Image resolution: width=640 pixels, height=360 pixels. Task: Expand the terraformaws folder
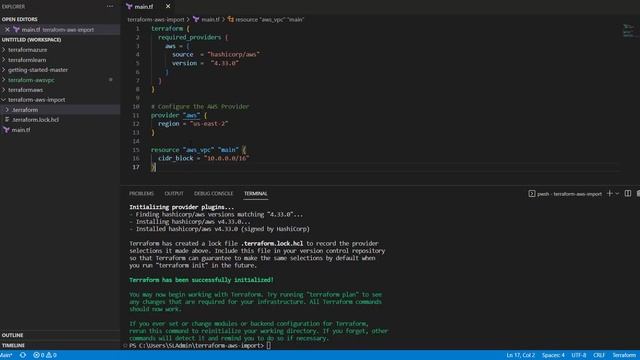25,90
